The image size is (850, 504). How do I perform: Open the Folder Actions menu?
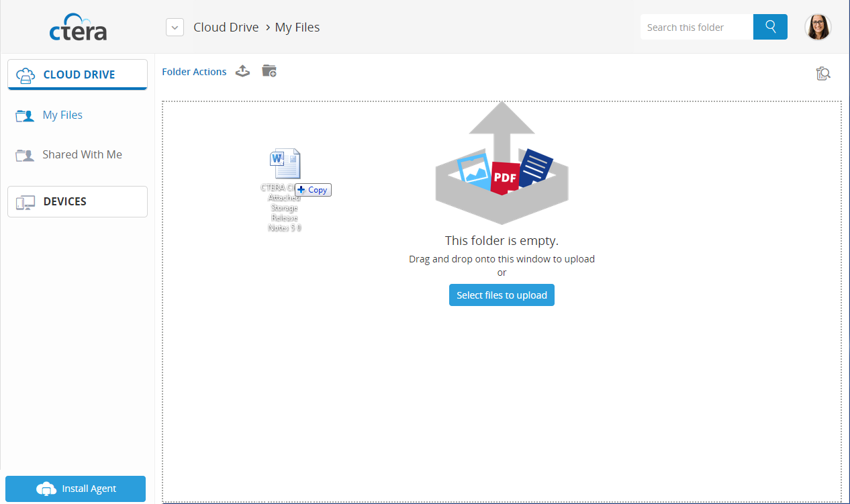(x=194, y=71)
